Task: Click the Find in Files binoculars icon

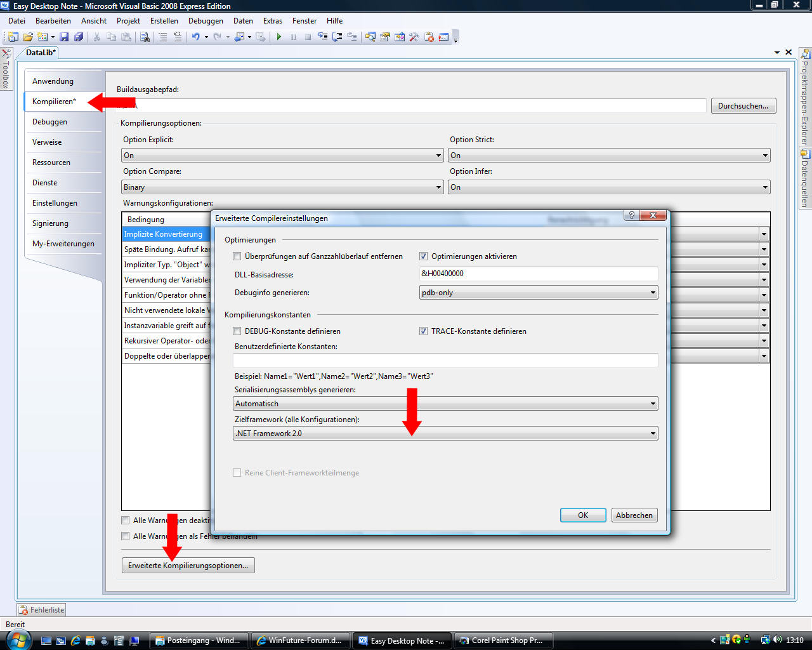Action: (145, 37)
